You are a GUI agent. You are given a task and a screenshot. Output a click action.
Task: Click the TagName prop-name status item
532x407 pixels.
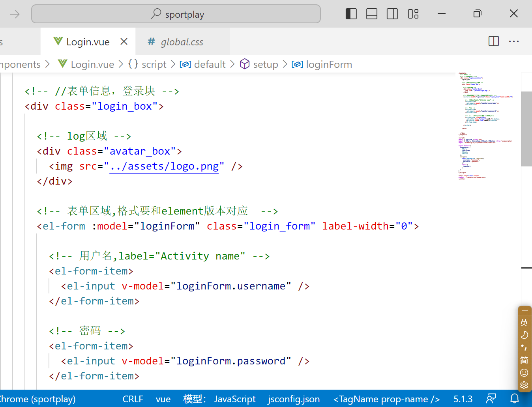[386, 399]
